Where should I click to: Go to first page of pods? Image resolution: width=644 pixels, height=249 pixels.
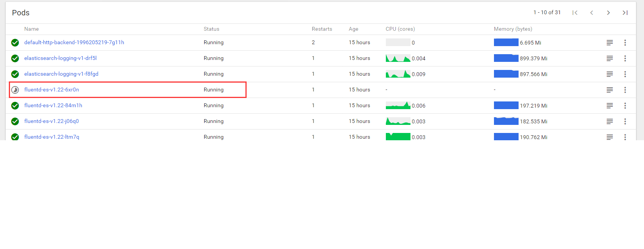pyautogui.click(x=575, y=13)
